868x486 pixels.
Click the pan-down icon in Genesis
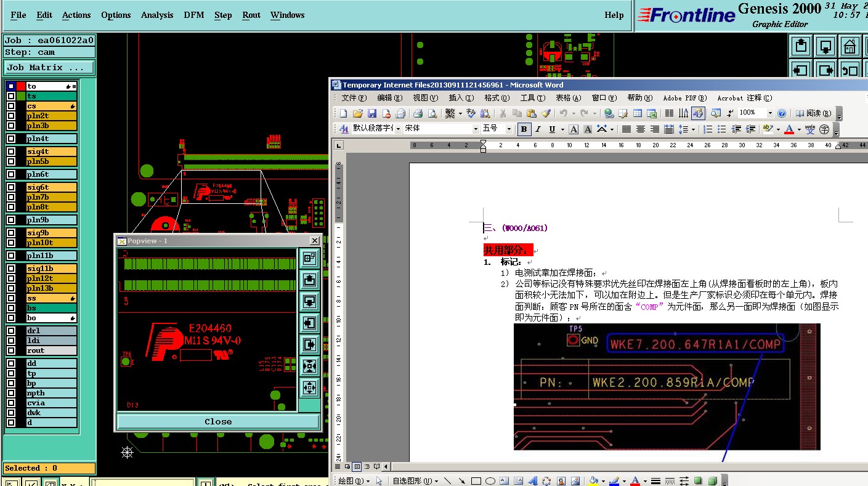[x=825, y=46]
